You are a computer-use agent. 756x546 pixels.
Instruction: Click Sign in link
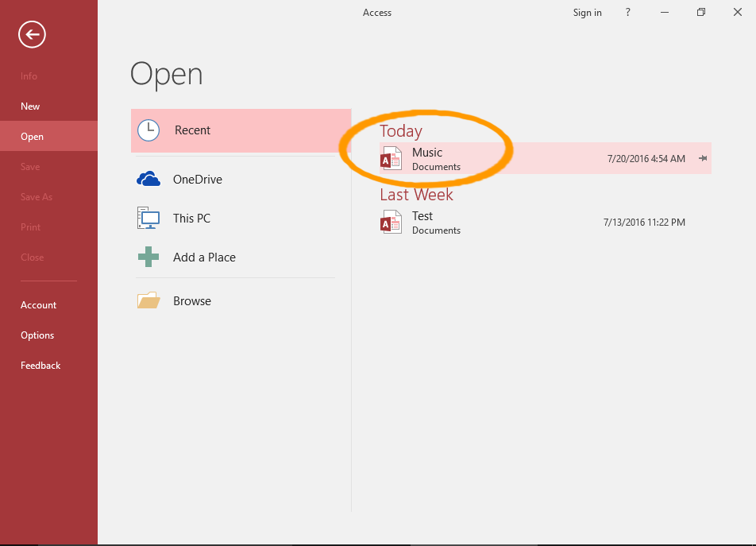coord(588,13)
